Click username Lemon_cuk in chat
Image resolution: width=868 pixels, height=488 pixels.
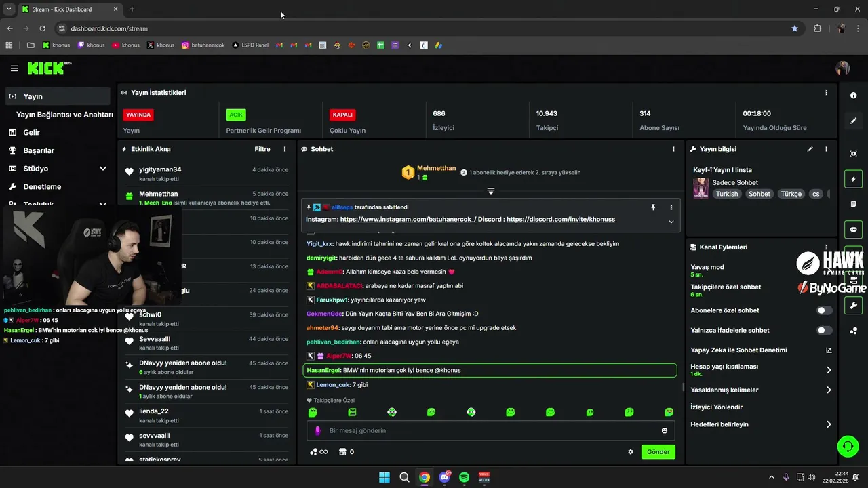pyautogui.click(x=332, y=385)
